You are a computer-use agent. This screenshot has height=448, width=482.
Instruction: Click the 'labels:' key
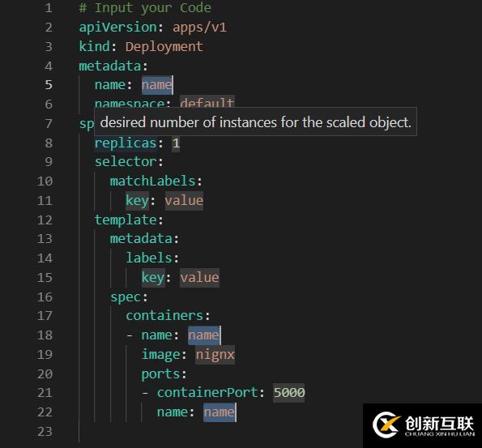[x=152, y=258]
